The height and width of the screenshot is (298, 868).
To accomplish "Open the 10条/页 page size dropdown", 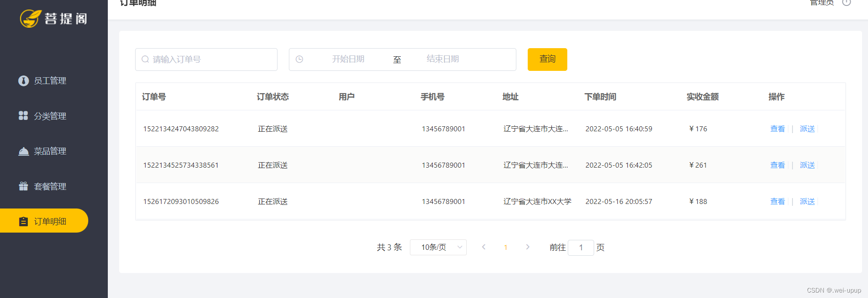I will (x=438, y=248).
